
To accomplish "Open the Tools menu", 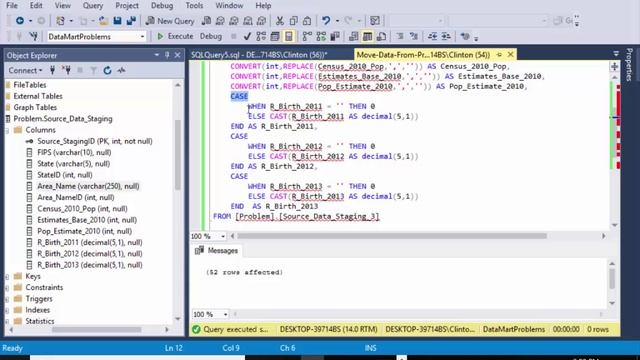I will (194, 6).
